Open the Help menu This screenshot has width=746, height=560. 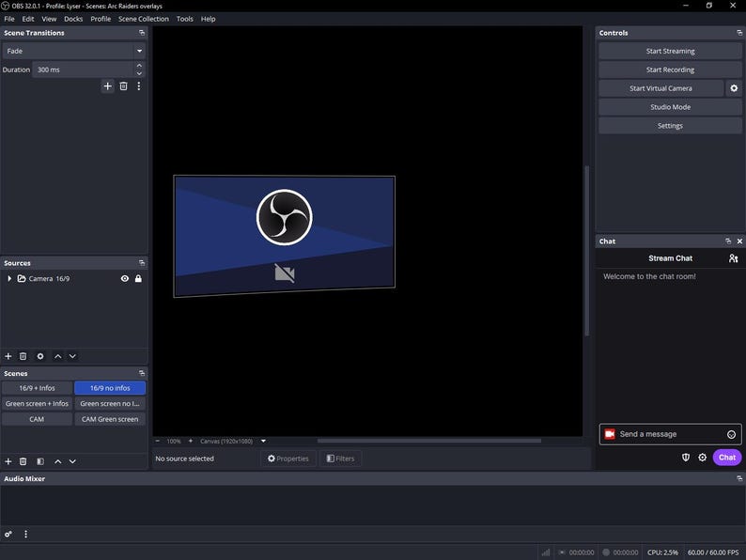coord(208,19)
